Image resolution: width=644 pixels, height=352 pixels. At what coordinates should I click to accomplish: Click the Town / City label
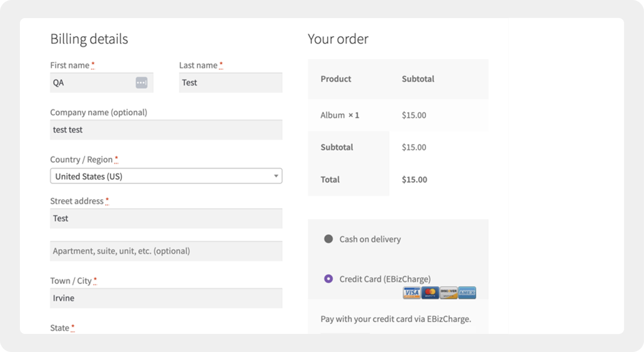pos(71,281)
